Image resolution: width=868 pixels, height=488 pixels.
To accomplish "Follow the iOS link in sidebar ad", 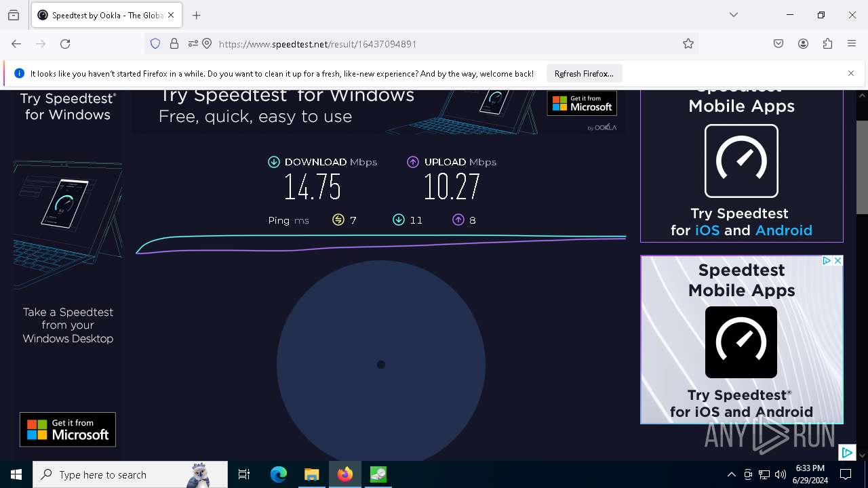I will pos(707,230).
